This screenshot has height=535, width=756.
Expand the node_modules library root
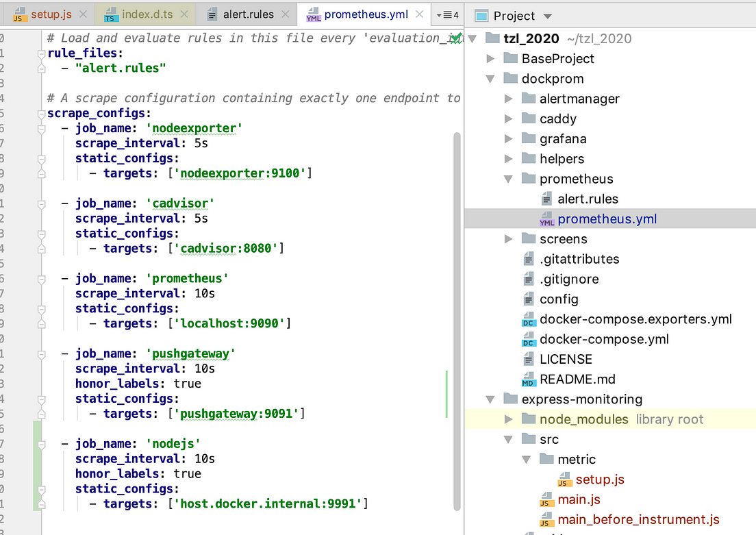coord(508,419)
